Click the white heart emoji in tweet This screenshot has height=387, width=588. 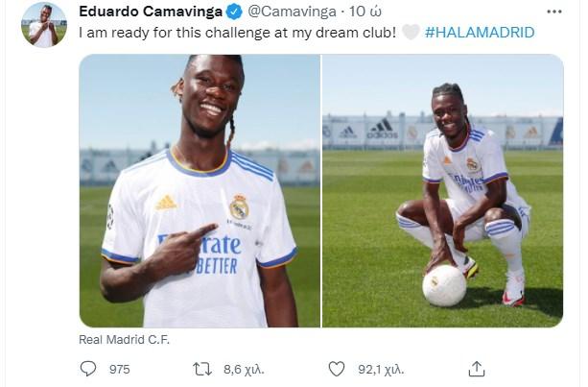411,33
